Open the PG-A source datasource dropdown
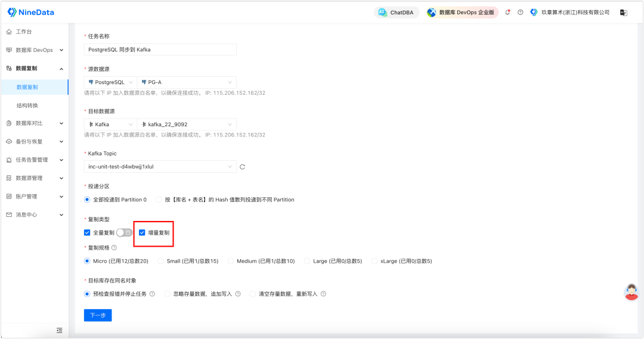This screenshot has width=644, height=339. pyautogui.click(x=187, y=82)
